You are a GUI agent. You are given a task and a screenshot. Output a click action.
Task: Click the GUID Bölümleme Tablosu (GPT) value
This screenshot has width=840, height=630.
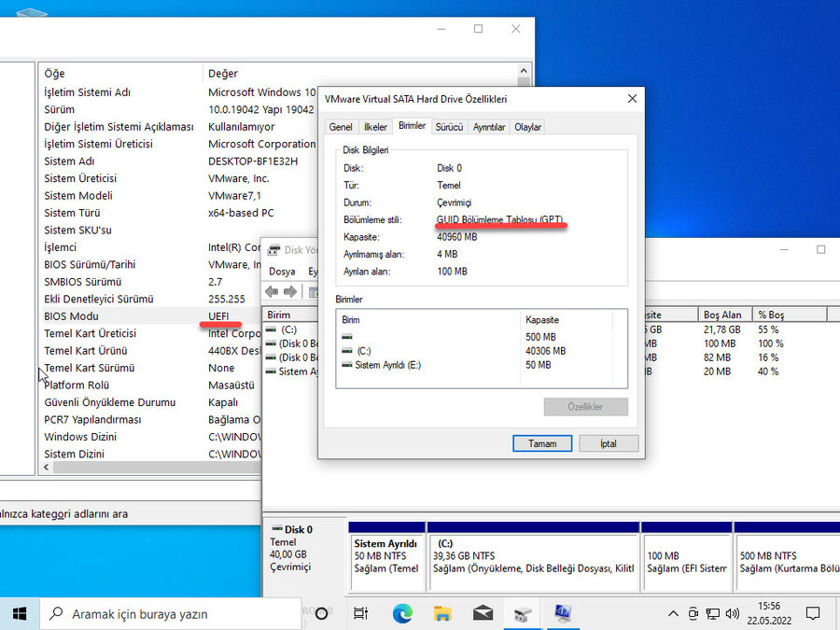pyautogui.click(x=500, y=219)
